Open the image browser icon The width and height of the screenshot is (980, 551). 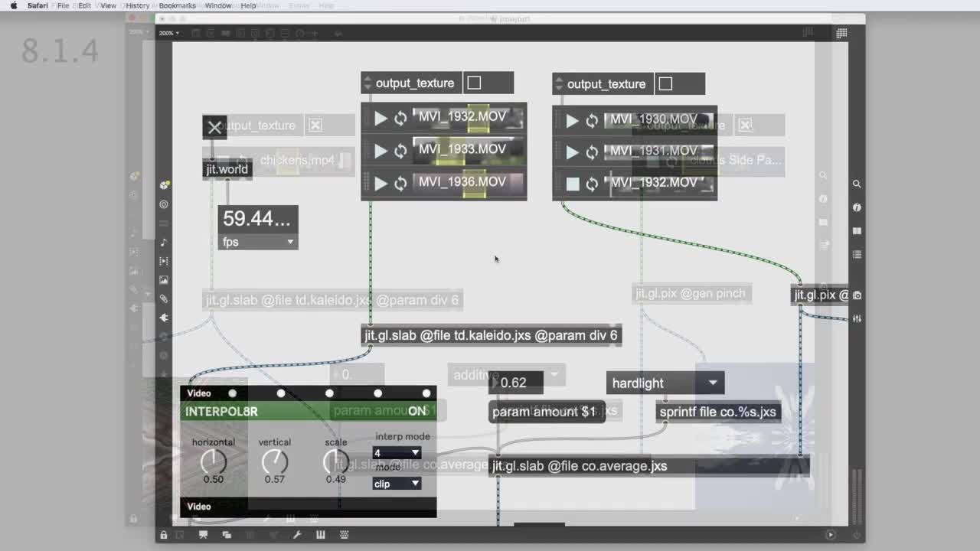pyautogui.click(x=164, y=280)
